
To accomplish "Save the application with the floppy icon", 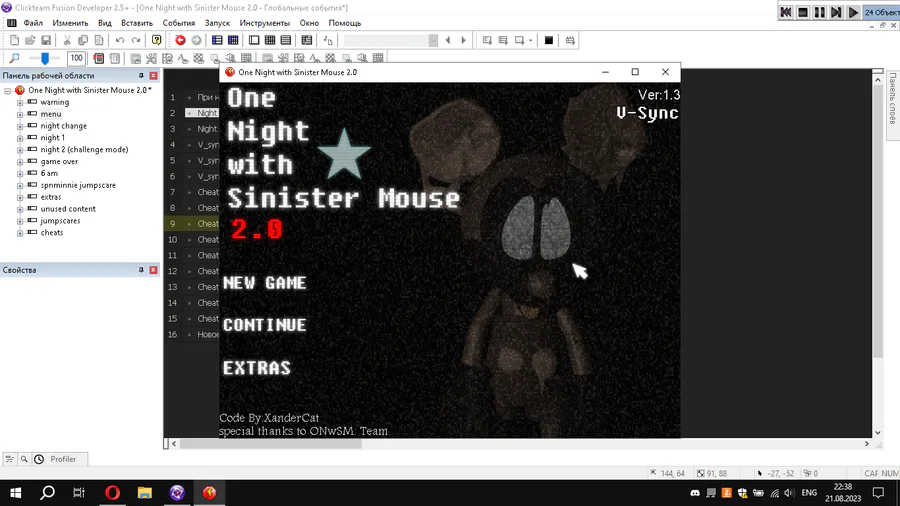I will (x=46, y=40).
